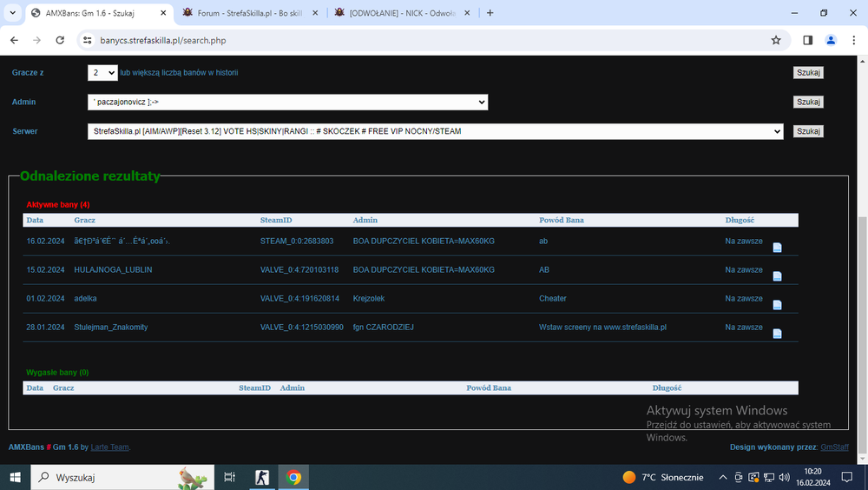Open the Chrome side panel
Screen dimensions: 868x490
[807, 40]
